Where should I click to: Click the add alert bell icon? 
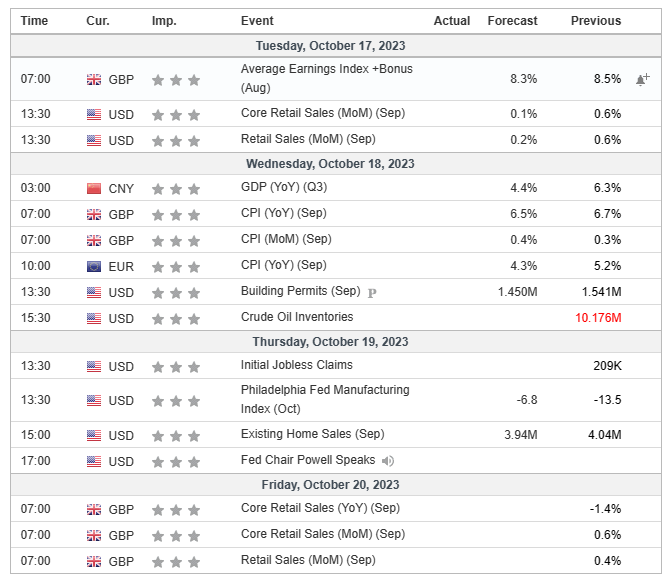[642, 79]
